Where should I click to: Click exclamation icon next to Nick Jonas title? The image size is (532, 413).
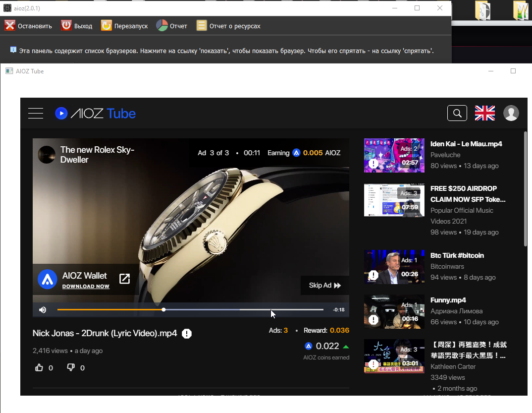click(187, 334)
